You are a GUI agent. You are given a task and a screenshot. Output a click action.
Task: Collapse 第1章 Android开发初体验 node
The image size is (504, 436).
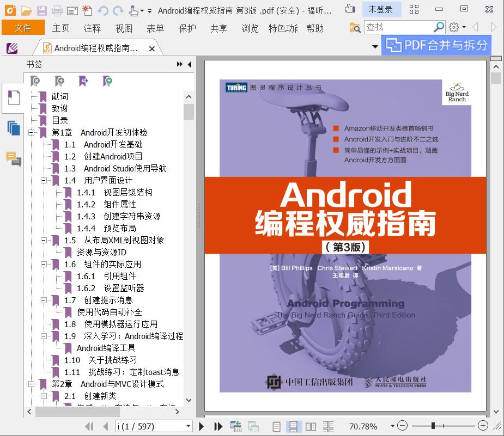click(x=31, y=132)
